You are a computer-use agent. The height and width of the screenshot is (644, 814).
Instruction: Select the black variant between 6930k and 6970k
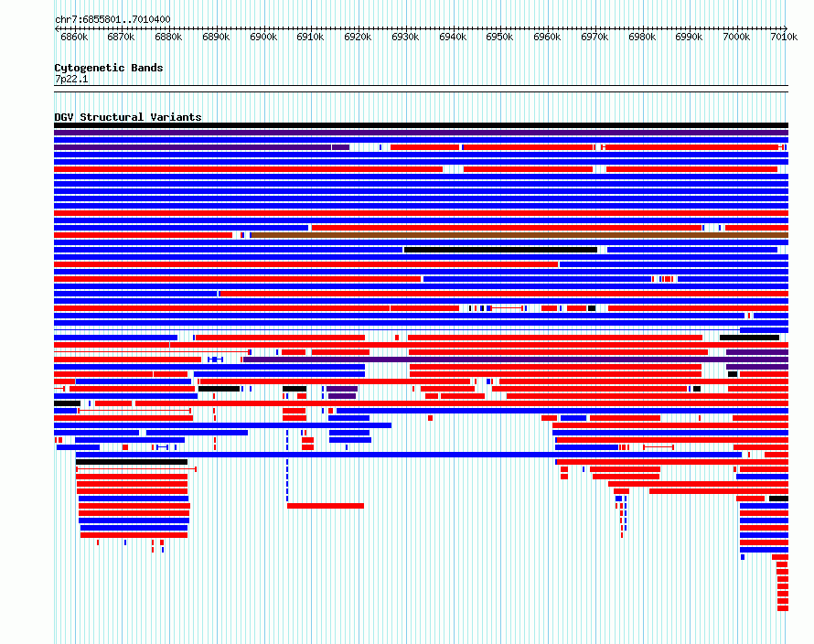[500, 250]
